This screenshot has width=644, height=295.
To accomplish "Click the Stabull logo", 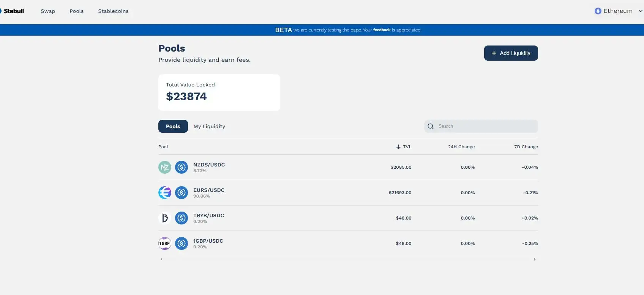I will click(x=13, y=11).
